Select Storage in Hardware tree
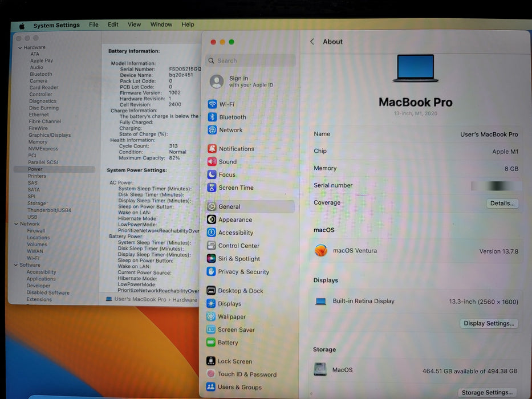The height and width of the screenshot is (399, 532). click(x=36, y=203)
